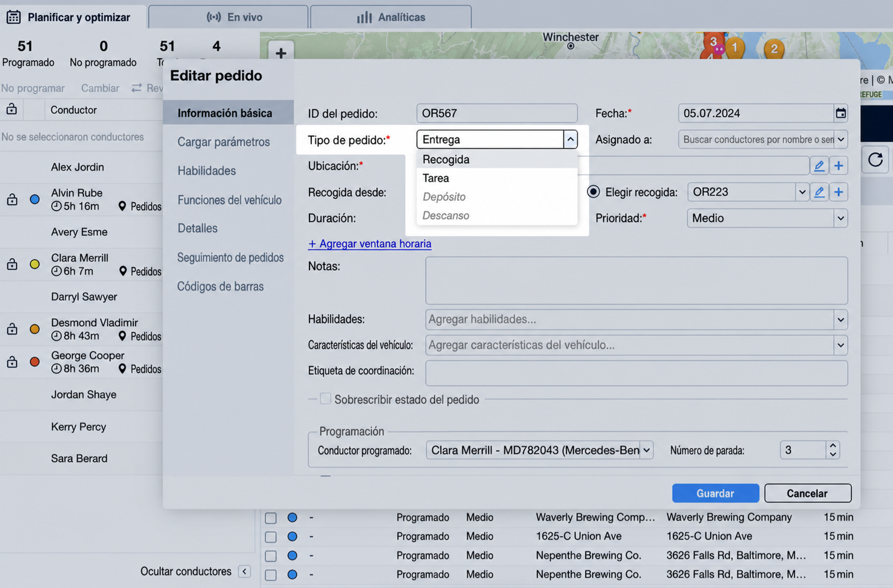The image size is (893, 588).
Task: Click the clock icon next to 5h 16m
Action: pos(56,206)
